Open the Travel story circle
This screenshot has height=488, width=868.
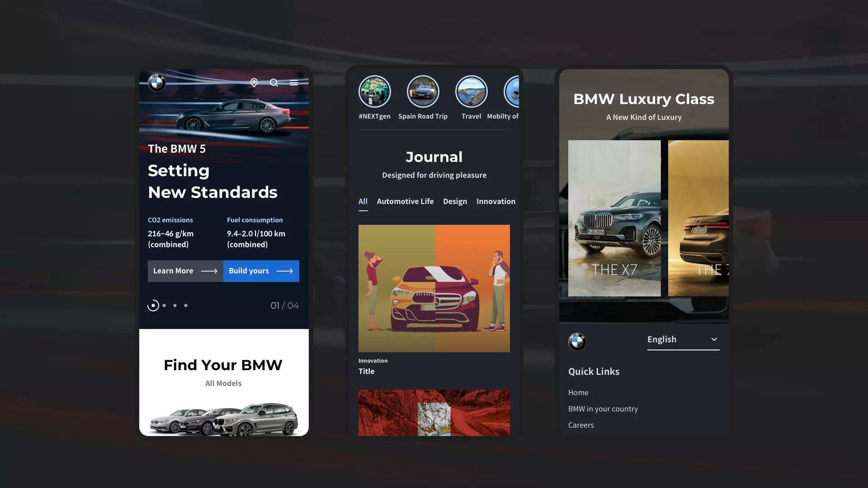pyautogui.click(x=471, y=91)
